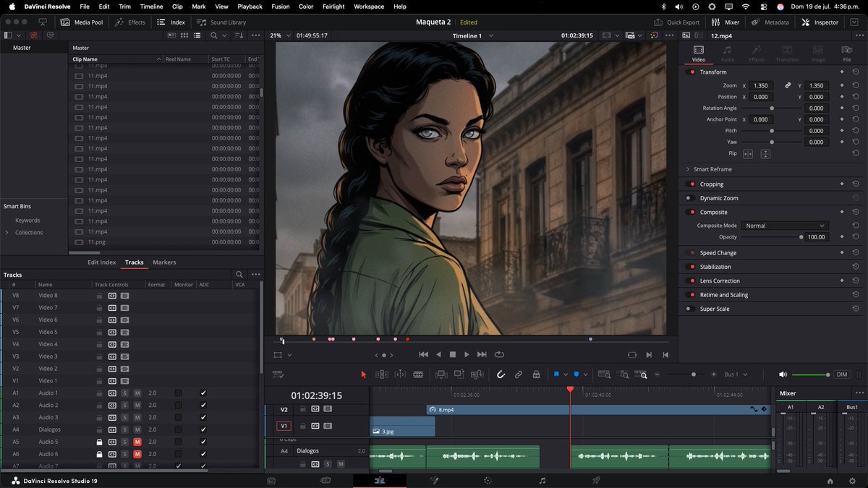The image size is (868, 488).
Task: Unmute Audio 5 using its red M button
Action: (137, 442)
